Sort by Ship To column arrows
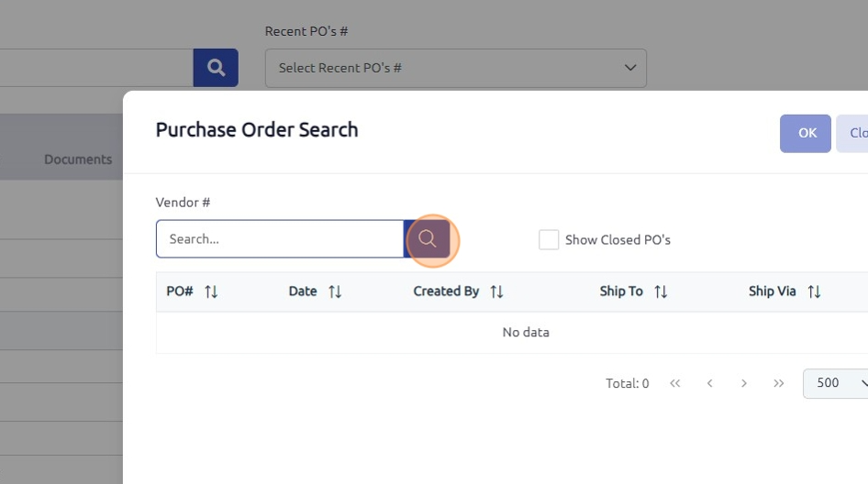868x484 pixels. click(661, 291)
